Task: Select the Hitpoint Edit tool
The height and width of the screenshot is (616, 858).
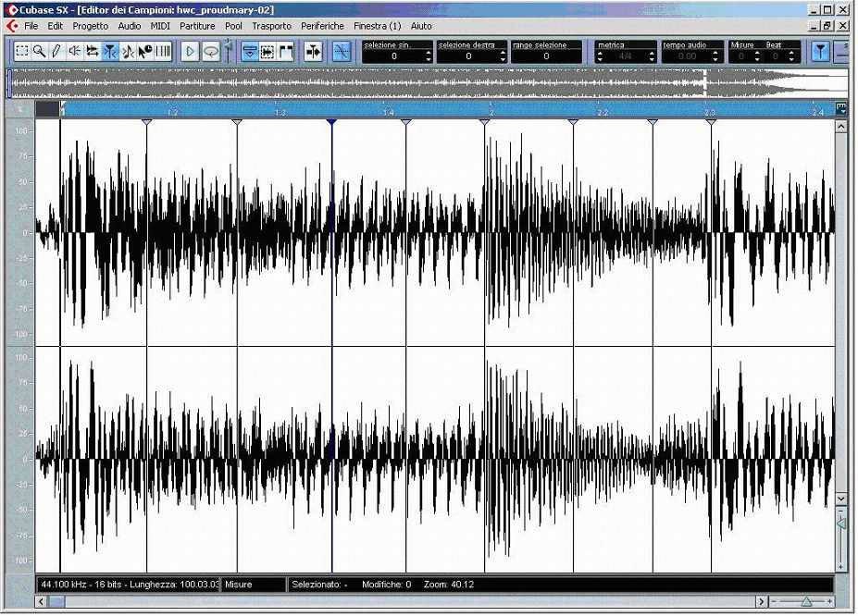Action: pos(110,52)
